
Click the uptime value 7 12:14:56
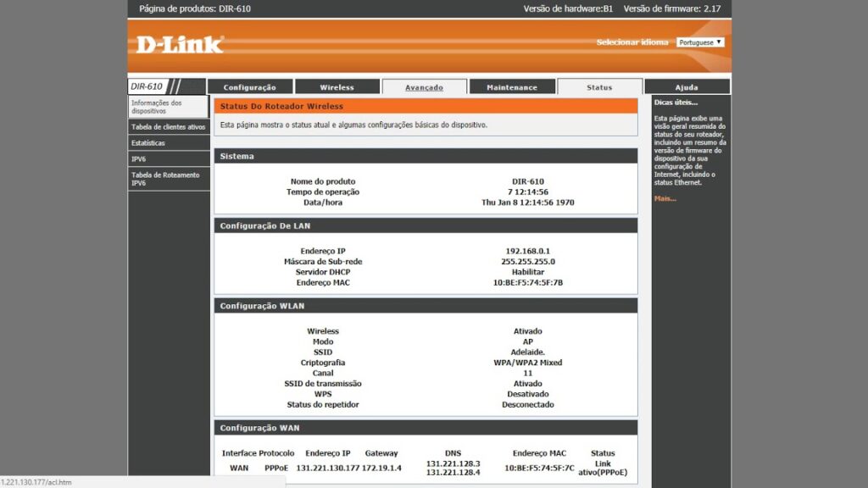pyautogui.click(x=527, y=192)
